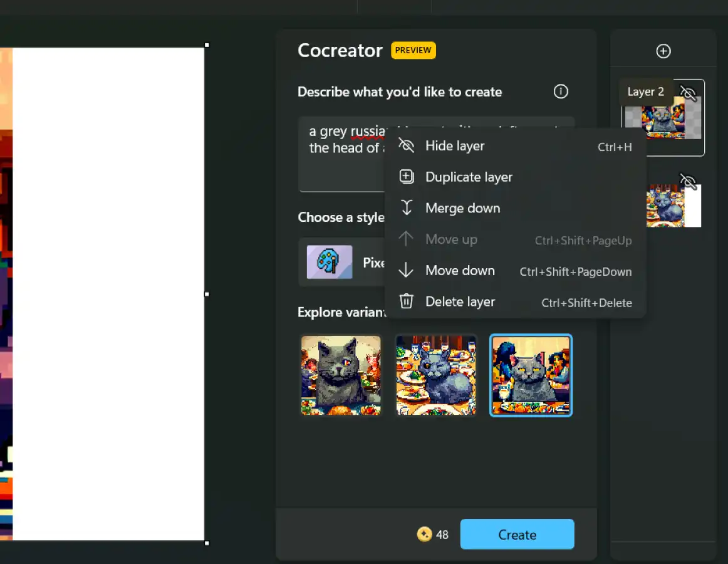Screen dimensions: 728x564
Task: Toggle visibility of the bottom layer
Action: click(x=688, y=182)
